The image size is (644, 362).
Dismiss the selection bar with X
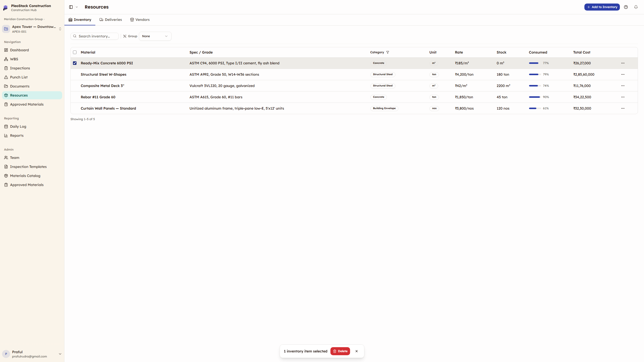click(356, 351)
